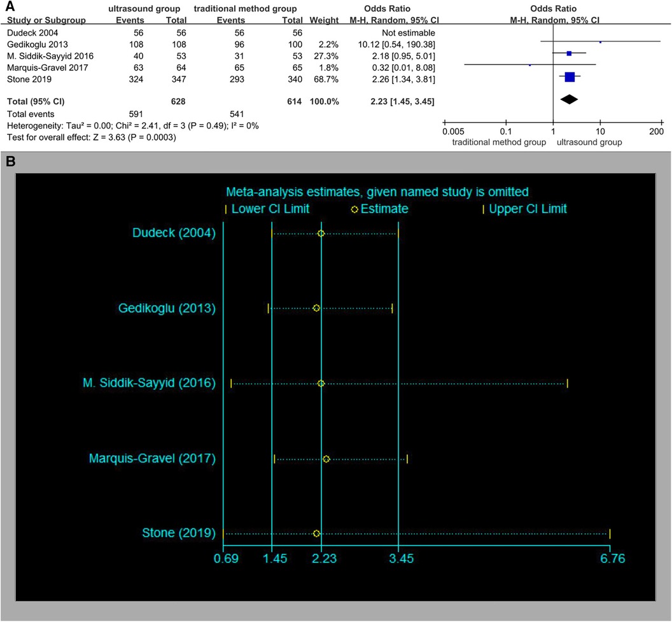The image size is (672, 622).
Task: Select the 'Marquis-Gravel 2017' study label
Action: coord(48,67)
